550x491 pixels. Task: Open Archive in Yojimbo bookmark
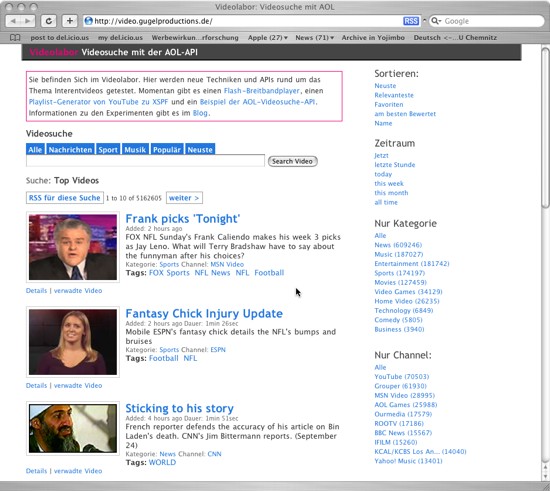click(x=373, y=38)
